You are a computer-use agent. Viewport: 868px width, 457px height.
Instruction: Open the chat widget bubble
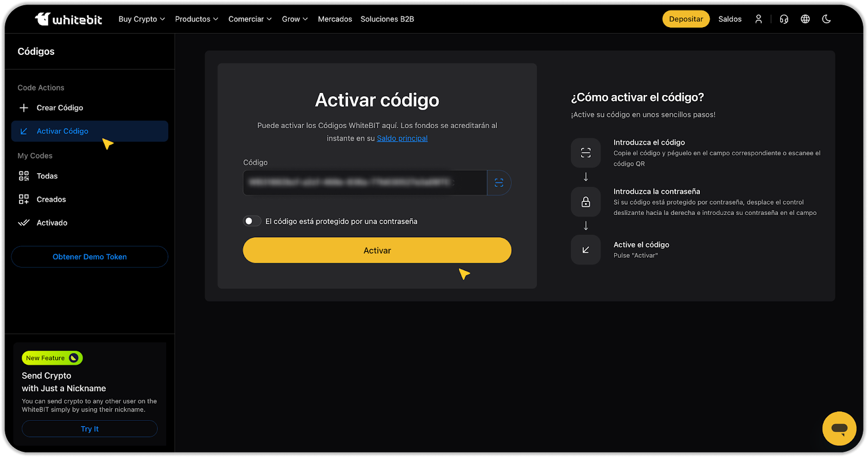tap(839, 429)
